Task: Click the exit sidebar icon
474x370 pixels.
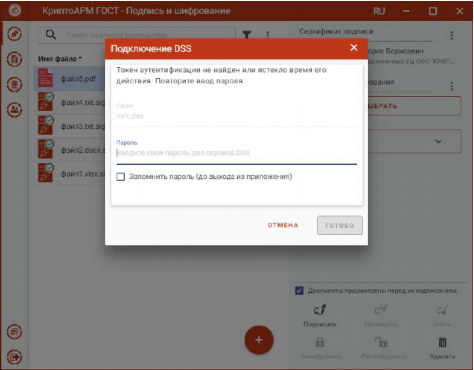Action: pos(14,357)
